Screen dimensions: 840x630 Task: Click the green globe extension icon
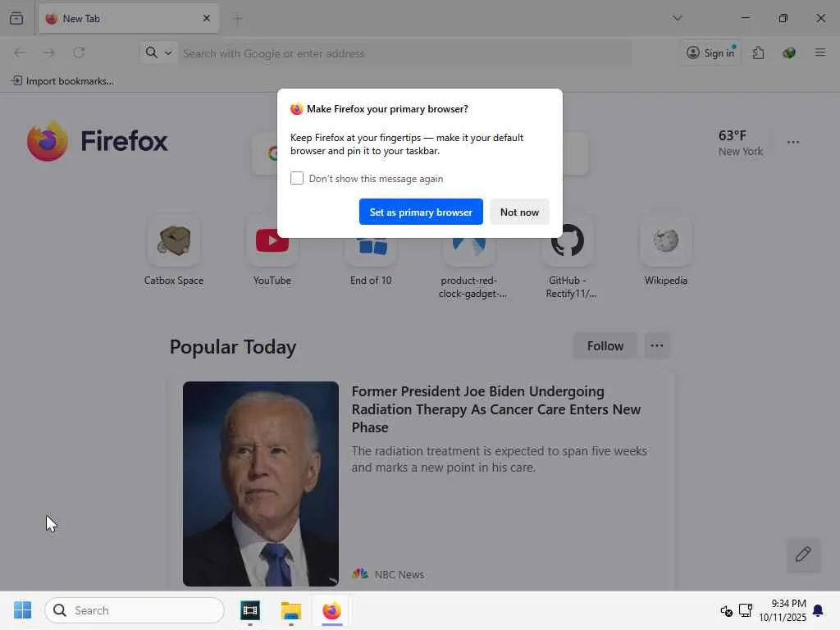[788, 52]
